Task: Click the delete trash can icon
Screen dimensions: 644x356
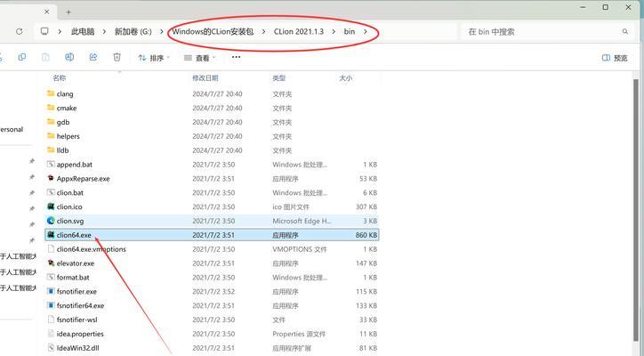Action: tap(117, 58)
